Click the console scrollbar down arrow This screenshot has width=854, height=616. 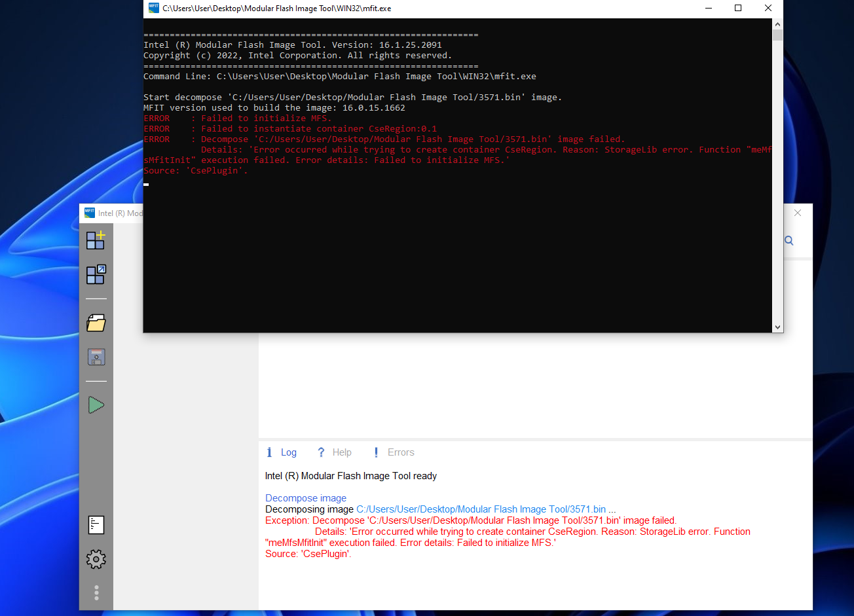pos(777,327)
